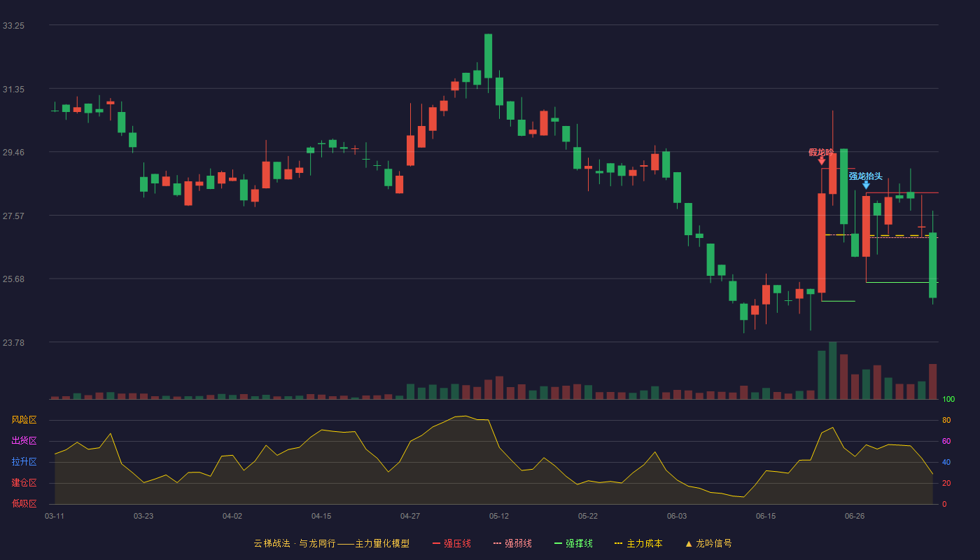Click the indicator scale value 60
Screen dimensions: 980x560
tap(946, 441)
